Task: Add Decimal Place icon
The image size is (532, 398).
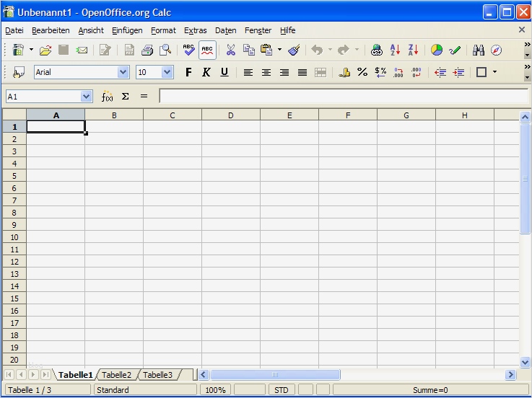Action: [398, 72]
